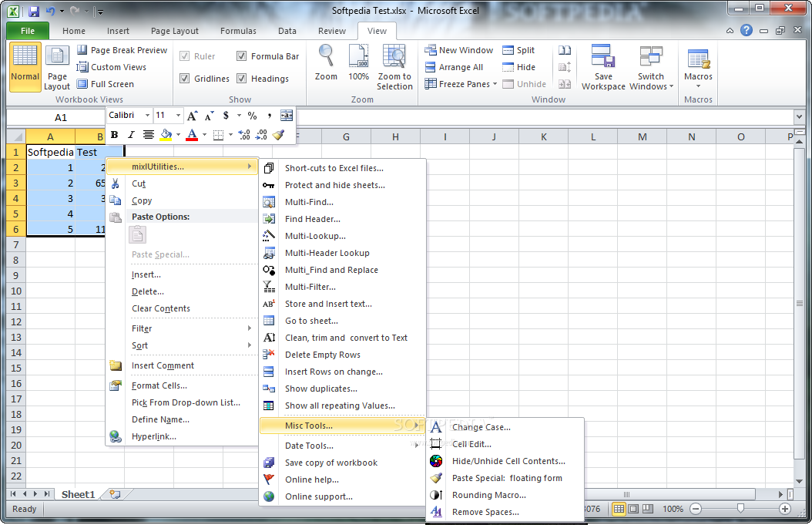This screenshot has height=525, width=812.
Task: Click the Format Painter brush in mini toolbar
Action: [x=279, y=135]
